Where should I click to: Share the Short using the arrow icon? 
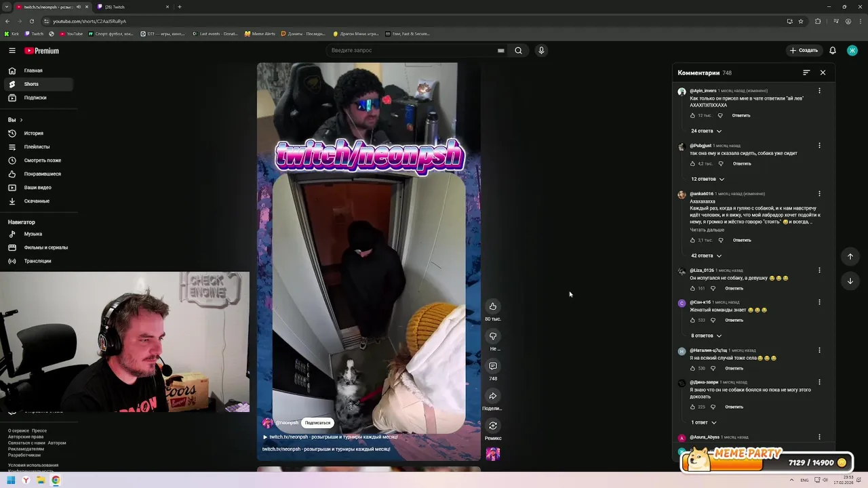(x=493, y=396)
